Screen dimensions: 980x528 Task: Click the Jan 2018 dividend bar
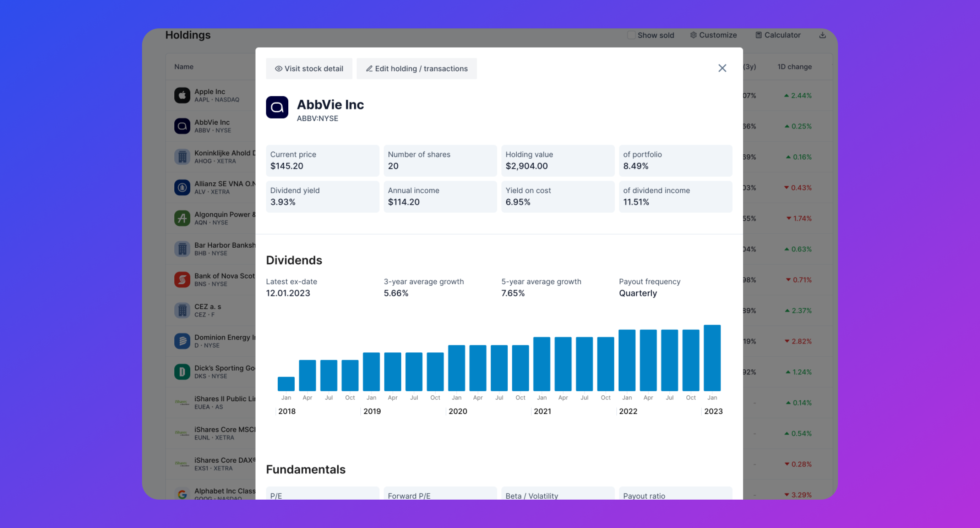tap(286, 384)
